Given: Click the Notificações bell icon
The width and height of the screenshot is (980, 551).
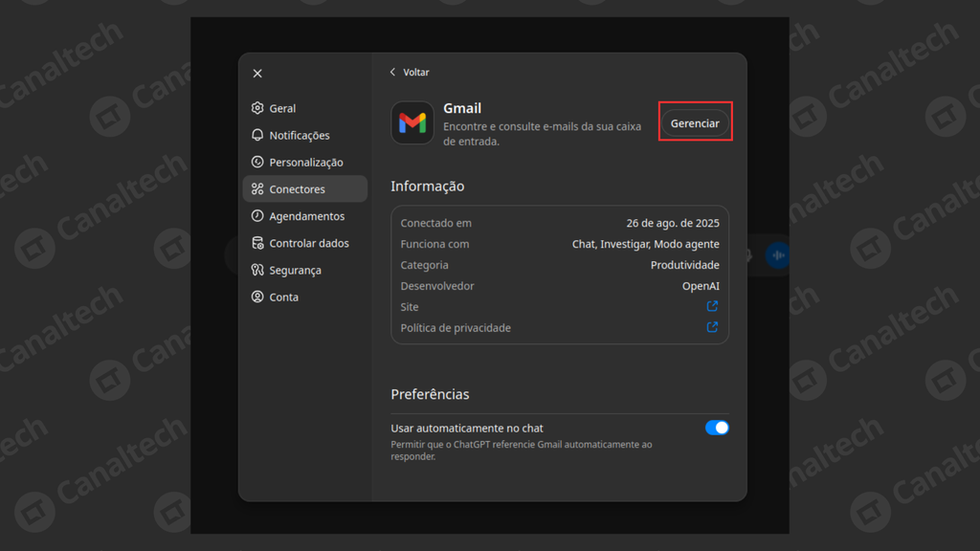Looking at the screenshot, I should point(257,135).
